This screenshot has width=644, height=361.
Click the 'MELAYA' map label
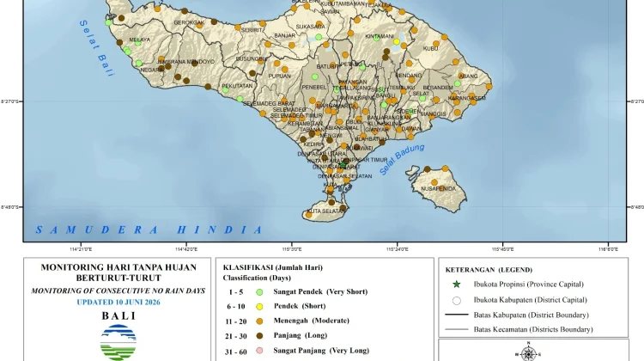tap(140, 40)
